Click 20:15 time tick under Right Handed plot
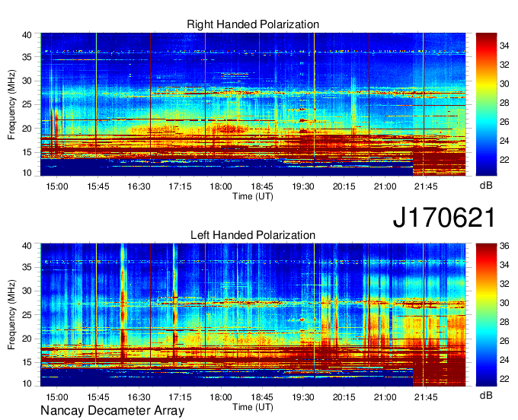The image size is (518, 420). point(344,186)
